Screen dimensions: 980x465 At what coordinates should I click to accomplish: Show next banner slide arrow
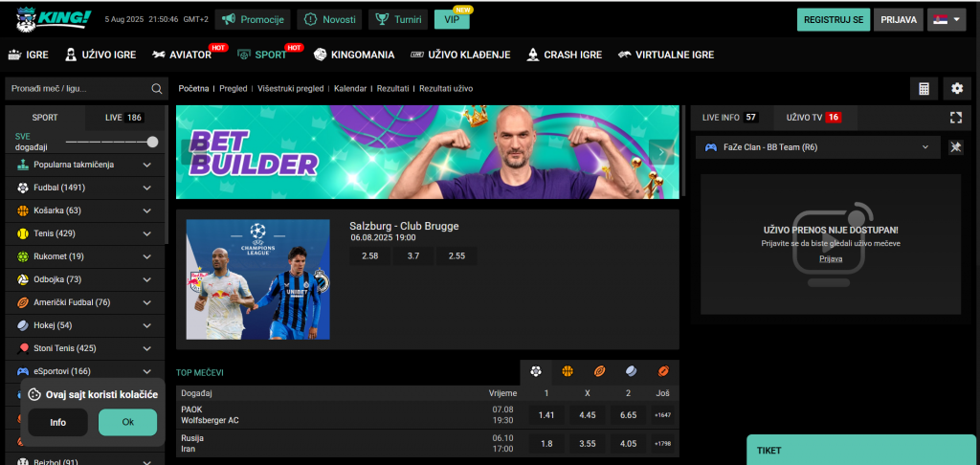point(661,152)
